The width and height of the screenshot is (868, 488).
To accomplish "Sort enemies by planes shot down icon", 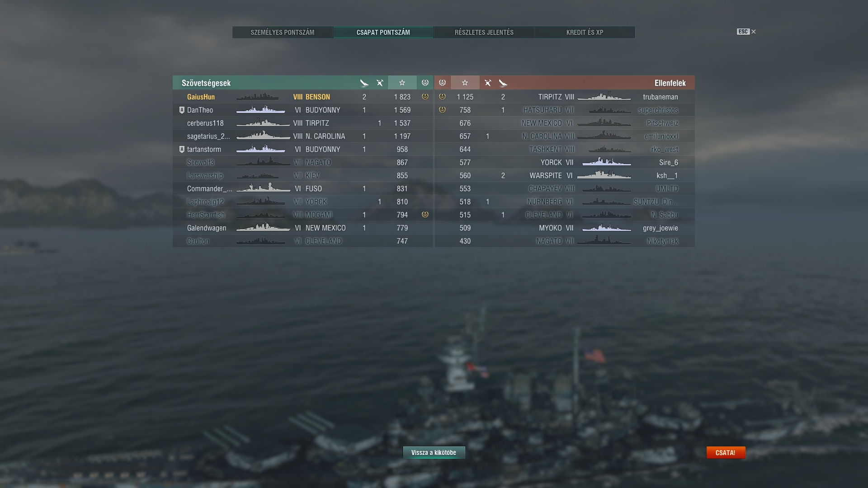I will tap(488, 83).
